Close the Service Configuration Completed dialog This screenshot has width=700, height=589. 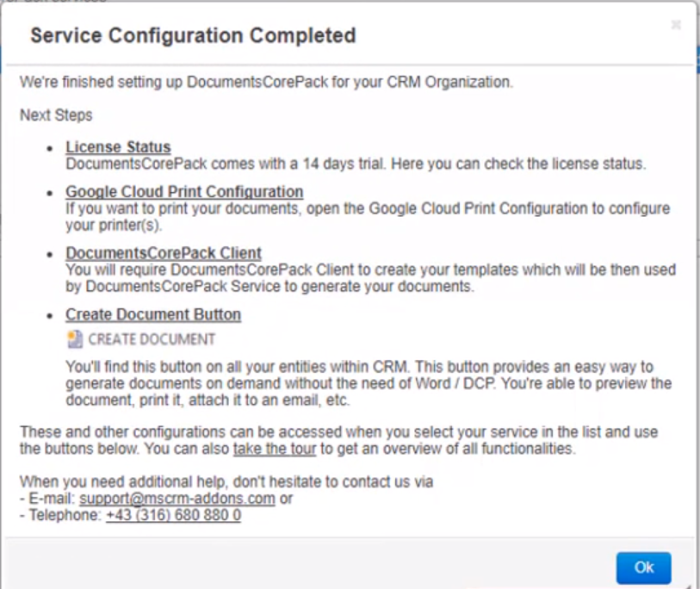[x=676, y=25]
